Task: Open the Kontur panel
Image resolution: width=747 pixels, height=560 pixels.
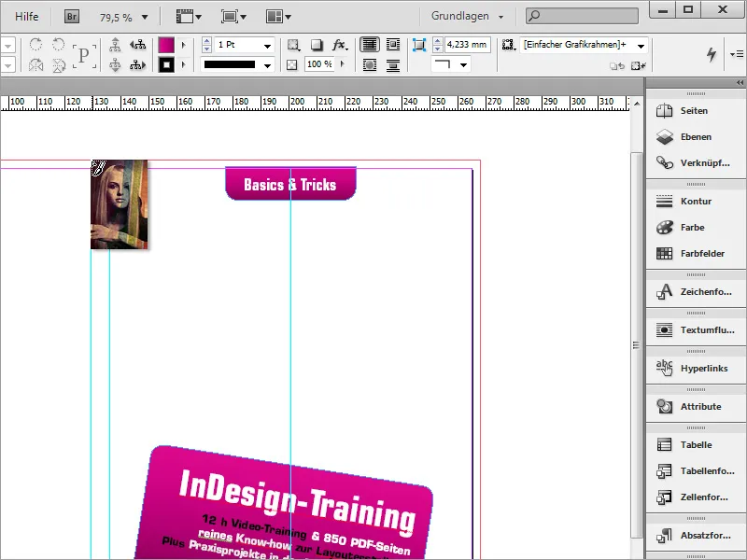Action: pyautogui.click(x=696, y=201)
